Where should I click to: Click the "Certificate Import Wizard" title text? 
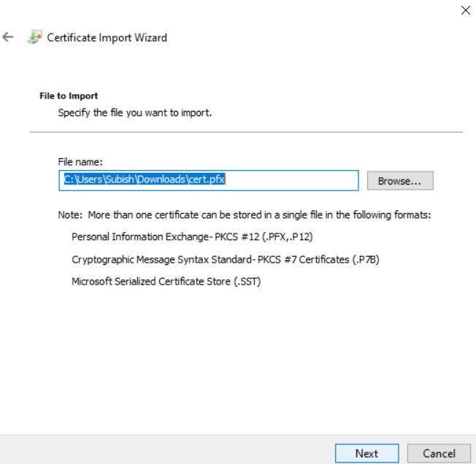click(107, 37)
